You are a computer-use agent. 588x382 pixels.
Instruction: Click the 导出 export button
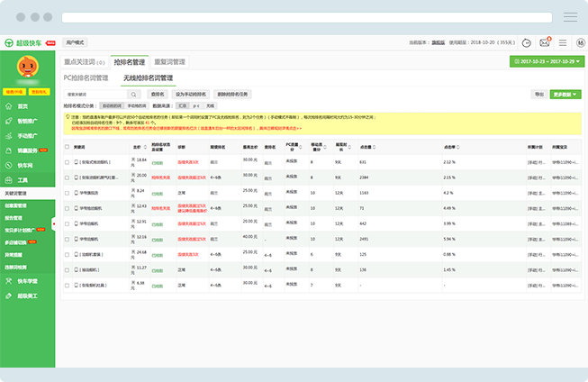pyautogui.click(x=538, y=94)
